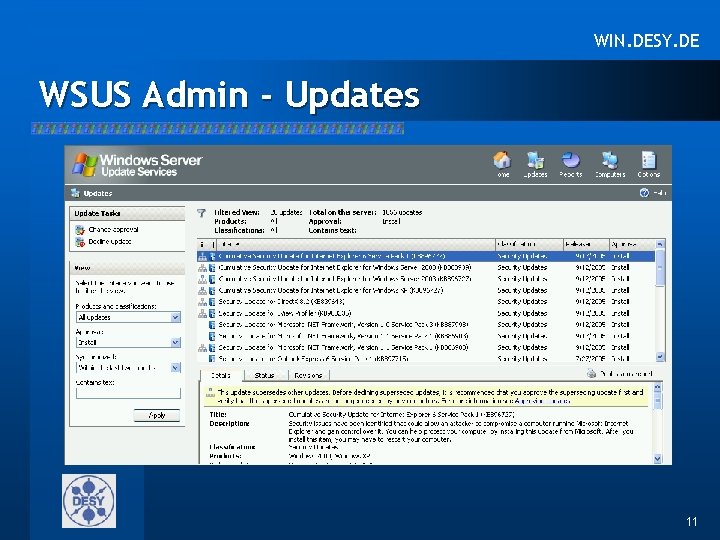The height and width of the screenshot is (540, 720).
Task: Switch to the Revisions tab
Action: tap(308, 375)
